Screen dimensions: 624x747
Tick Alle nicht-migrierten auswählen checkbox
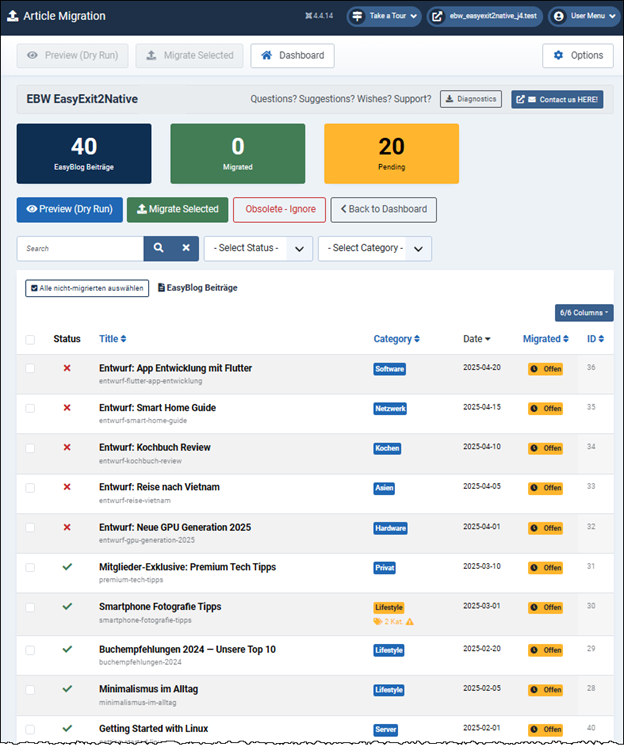[33, 288]
